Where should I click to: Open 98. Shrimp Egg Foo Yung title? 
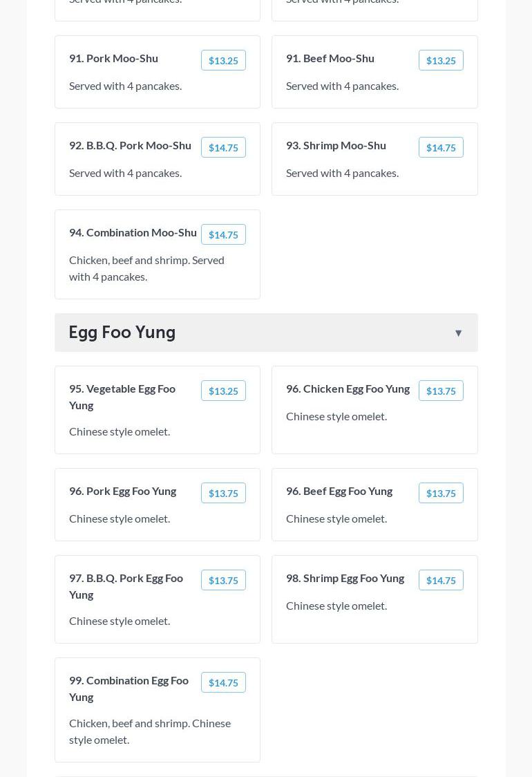[345, 578]
